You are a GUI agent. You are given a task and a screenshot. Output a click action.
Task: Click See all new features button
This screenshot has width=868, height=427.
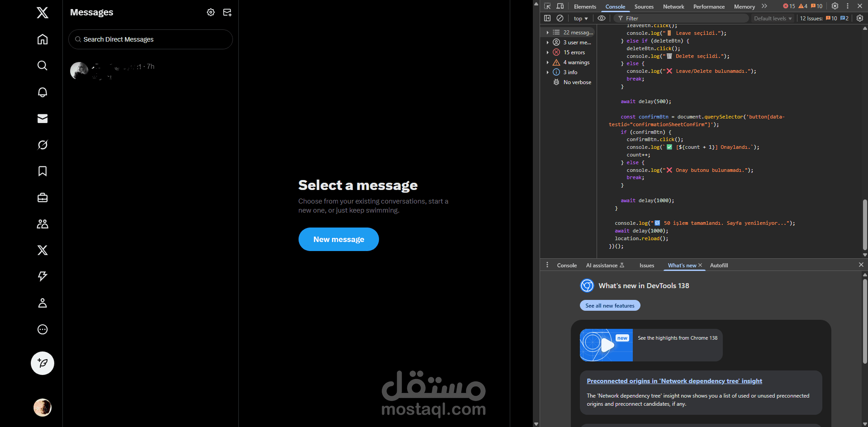coord(610,306)
